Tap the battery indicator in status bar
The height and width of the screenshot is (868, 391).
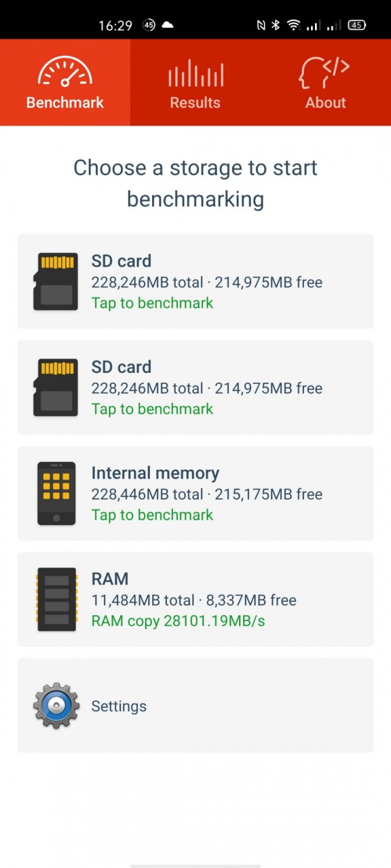357,25
